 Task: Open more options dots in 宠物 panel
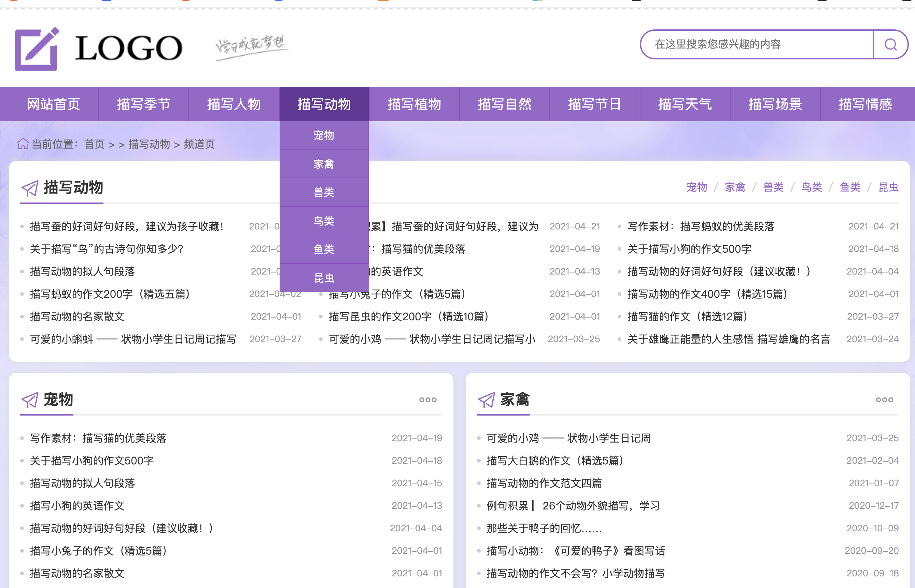(x=427, y=400)
